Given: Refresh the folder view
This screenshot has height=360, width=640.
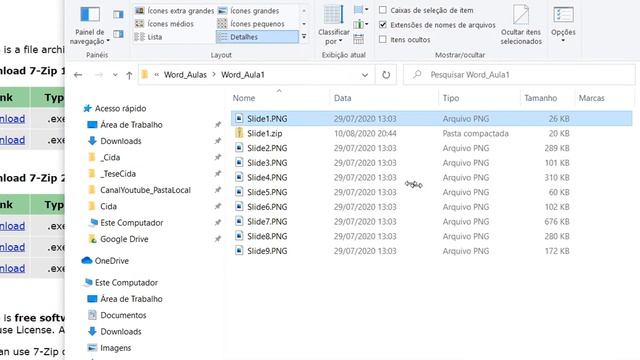Looking at the screenshot, I should point(386,75).
